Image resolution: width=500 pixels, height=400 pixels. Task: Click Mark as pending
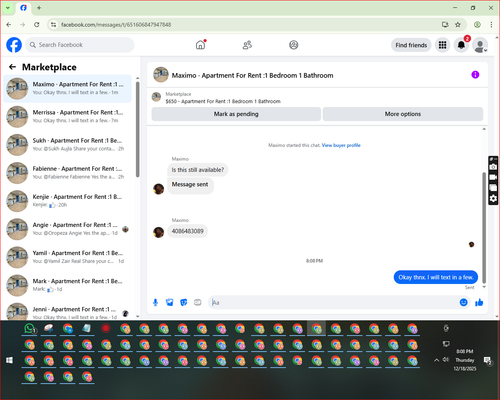tap(236, 114)
